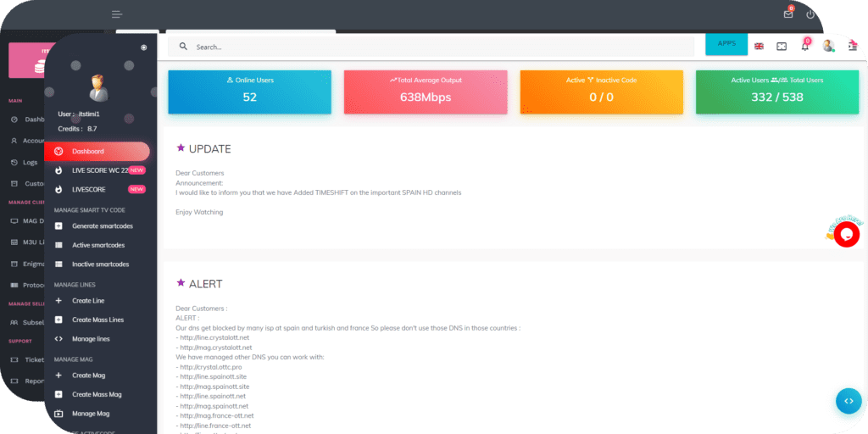Click the red chat support bubble
The image size is (868, 434).
pyautogui.click(x=846, y=235)
